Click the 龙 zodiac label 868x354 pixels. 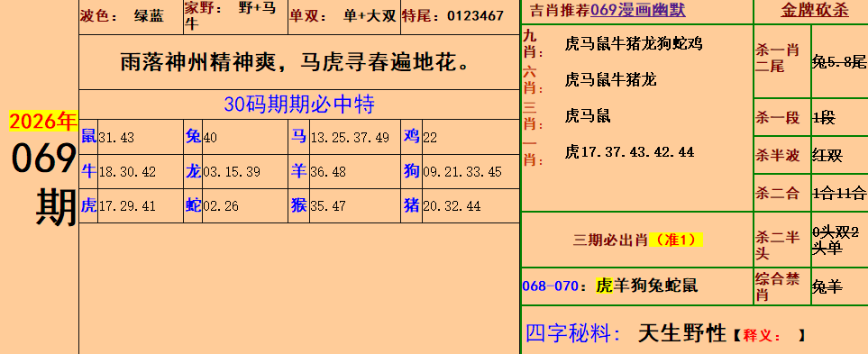pyautogui.click(x=193, y=171)
